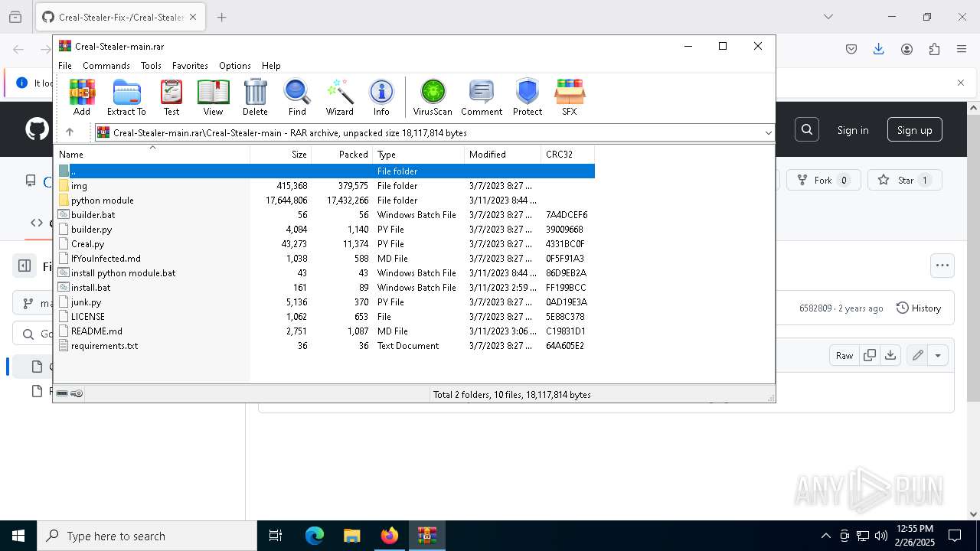Select the README.md file
The width and height of the screenshot is (980, 551).
point(325,331)
